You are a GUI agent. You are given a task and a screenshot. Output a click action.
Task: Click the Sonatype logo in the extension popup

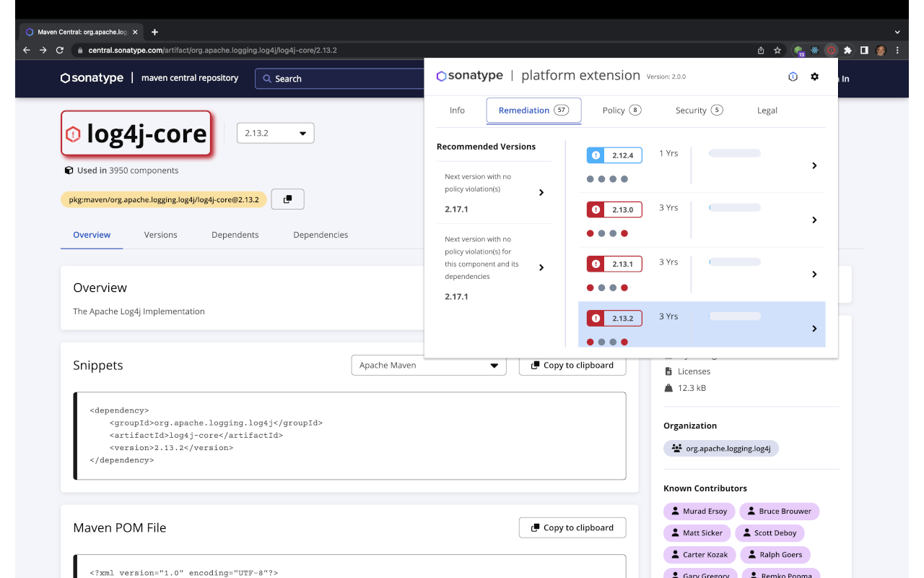(469, 76)
